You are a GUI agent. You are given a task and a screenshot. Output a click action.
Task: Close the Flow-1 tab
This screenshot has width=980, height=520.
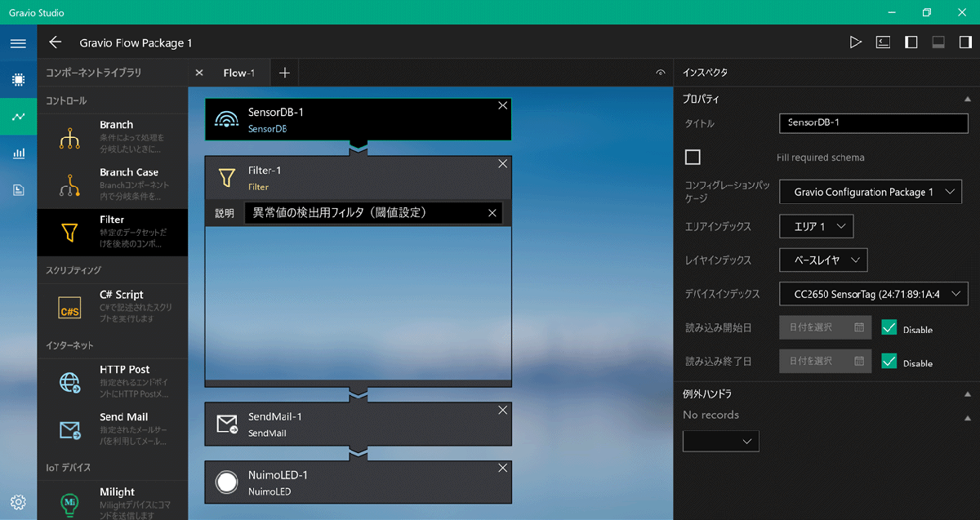pos(199,73)
